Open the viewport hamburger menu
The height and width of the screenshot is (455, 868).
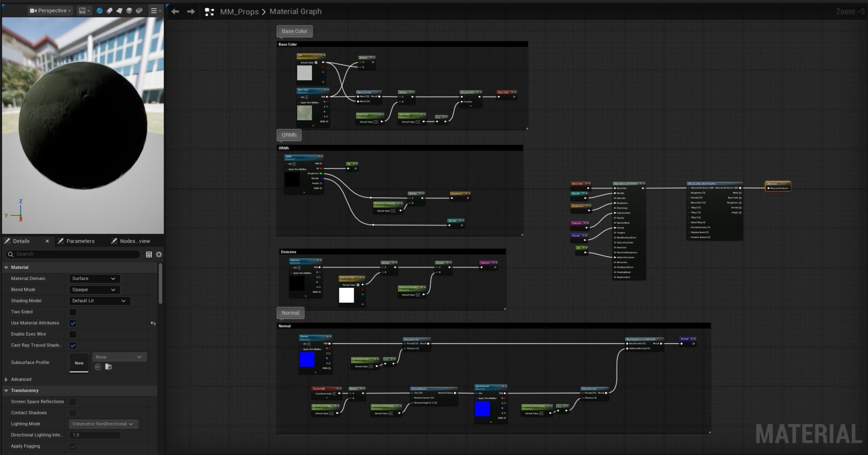[x=153, y=10]
